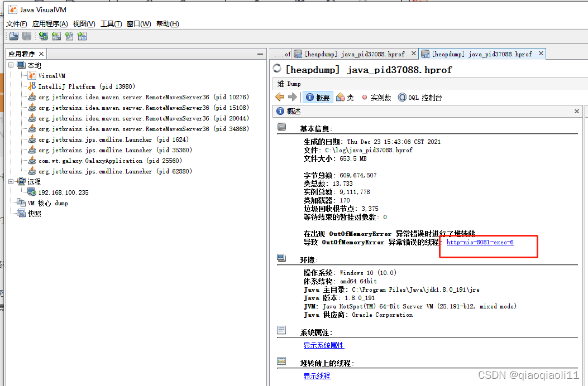Open the OQL 控制台 view
The height and width of the screenshot is (386, 588).
pyautogui.click(x=420, y=98)
